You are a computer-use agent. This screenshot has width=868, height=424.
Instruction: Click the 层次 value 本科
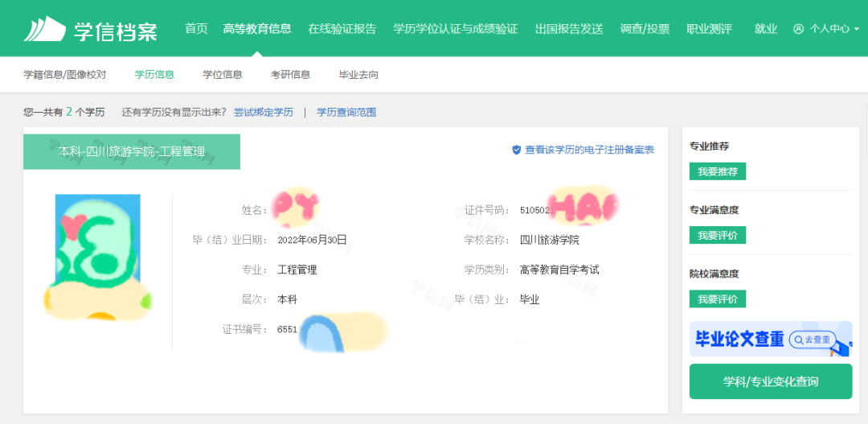[x=287, y=300]
